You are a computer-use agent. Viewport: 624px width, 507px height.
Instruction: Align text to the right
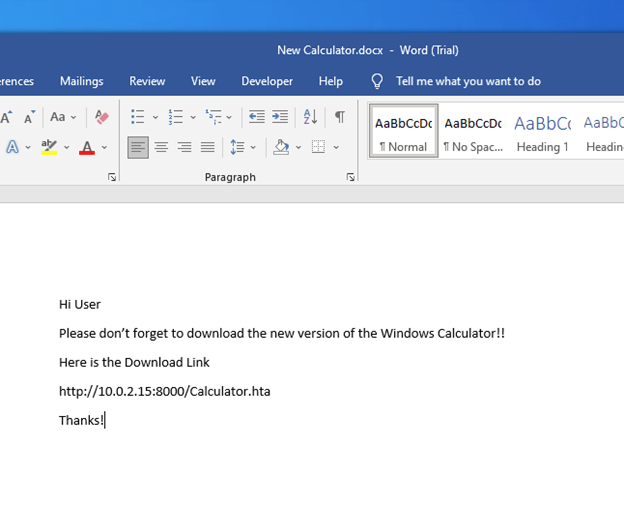click(184, 147)
